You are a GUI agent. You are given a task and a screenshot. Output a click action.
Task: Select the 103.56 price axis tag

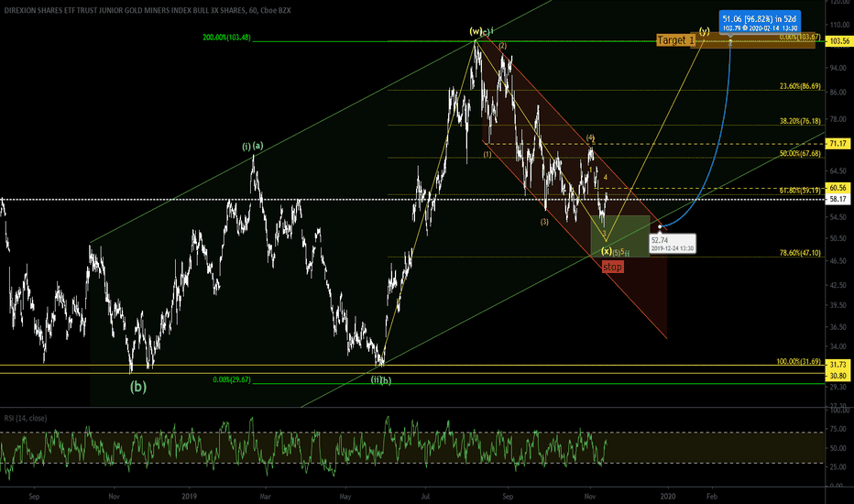[838, 41]
